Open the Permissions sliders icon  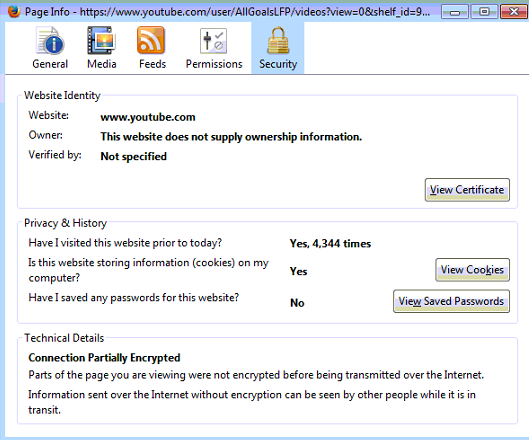[x=214, y=41]
